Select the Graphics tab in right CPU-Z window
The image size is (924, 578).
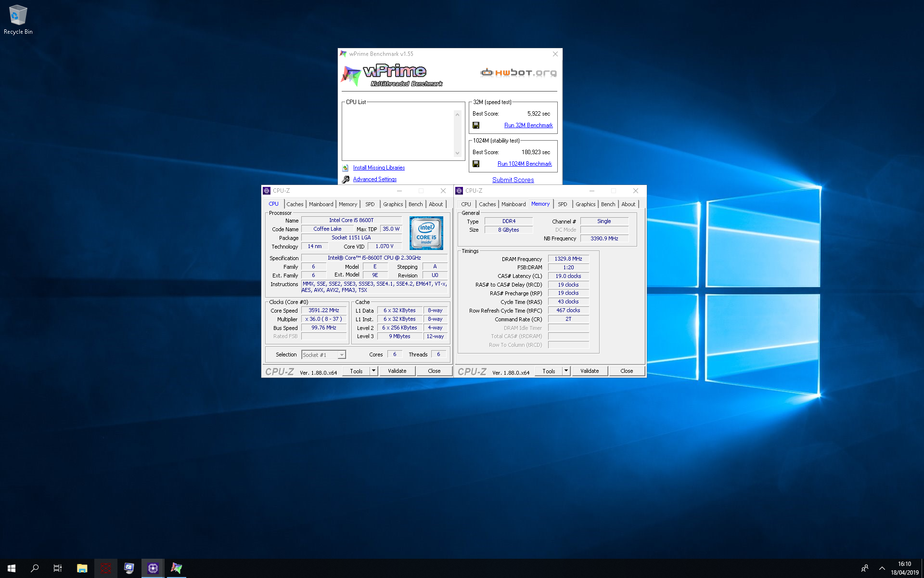tap(586, 204)
